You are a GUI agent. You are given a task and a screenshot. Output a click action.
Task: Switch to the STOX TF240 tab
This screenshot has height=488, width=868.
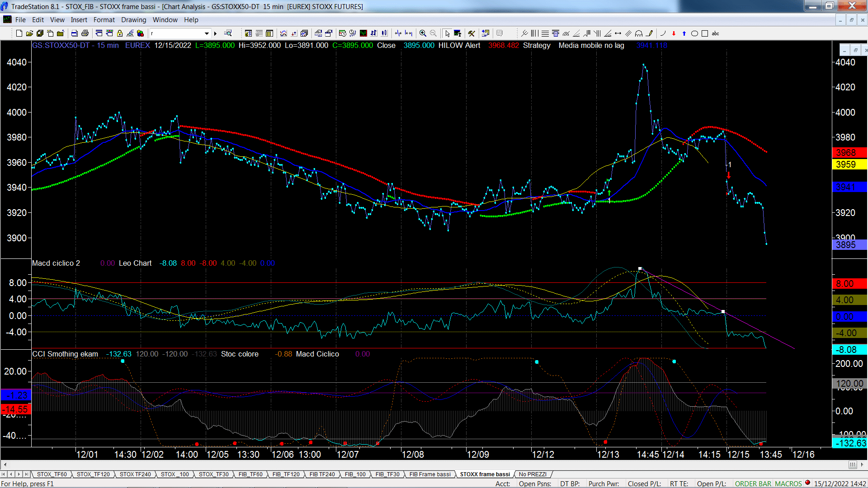tap(135, 474)
